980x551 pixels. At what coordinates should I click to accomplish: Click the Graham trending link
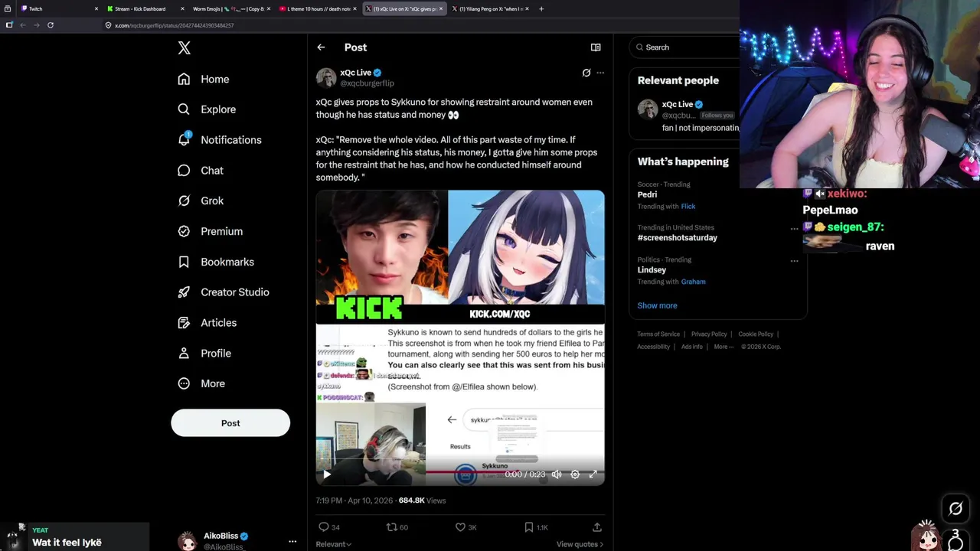693,282
